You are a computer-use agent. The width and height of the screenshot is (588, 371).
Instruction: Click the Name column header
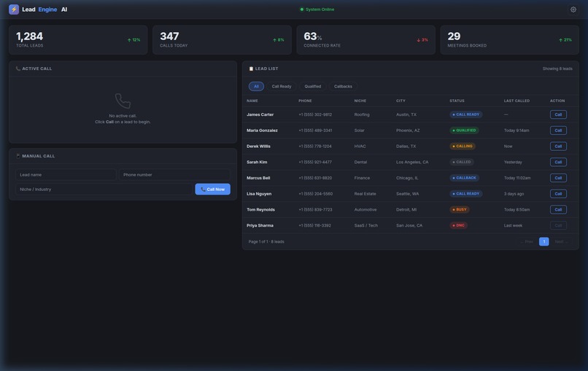[x=252, y=101]
